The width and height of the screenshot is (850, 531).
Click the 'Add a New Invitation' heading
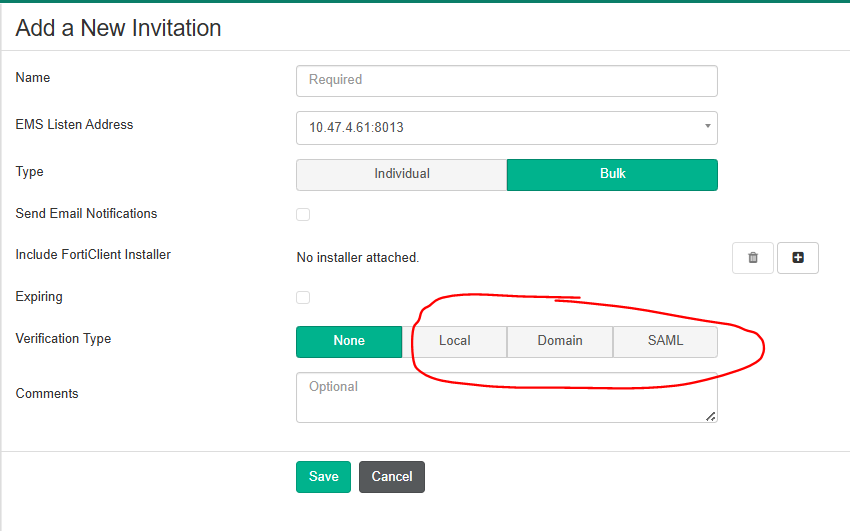coord(118,28)
